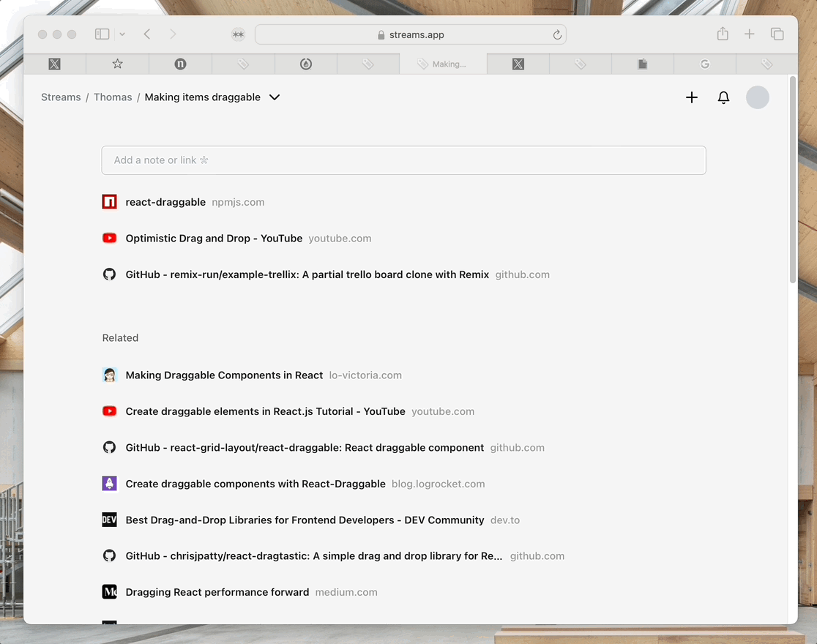Click Safari's Share icon
This screenshot has width=817, height=644.
click(723, 34)
